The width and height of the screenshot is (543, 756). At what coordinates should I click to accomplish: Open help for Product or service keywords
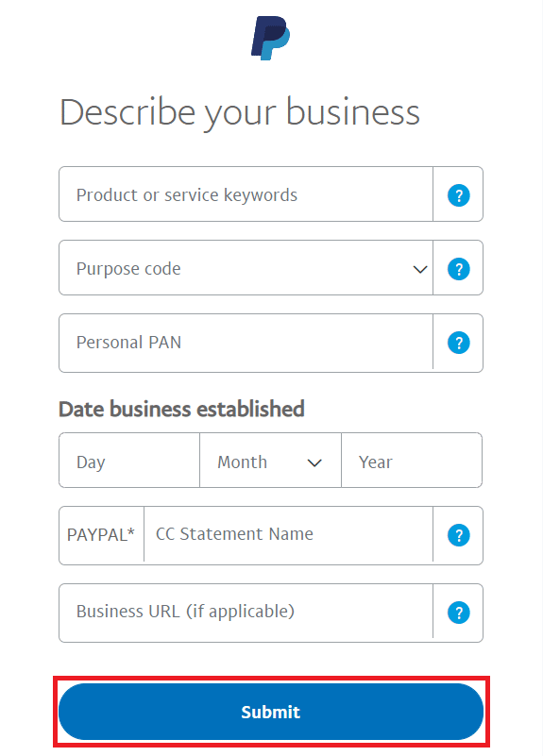point(459,195)
